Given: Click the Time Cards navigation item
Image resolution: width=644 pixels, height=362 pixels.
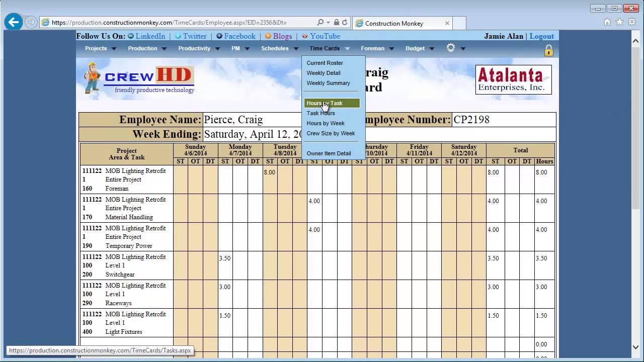Looking at the screenshot, I should [x=325, y=48].
